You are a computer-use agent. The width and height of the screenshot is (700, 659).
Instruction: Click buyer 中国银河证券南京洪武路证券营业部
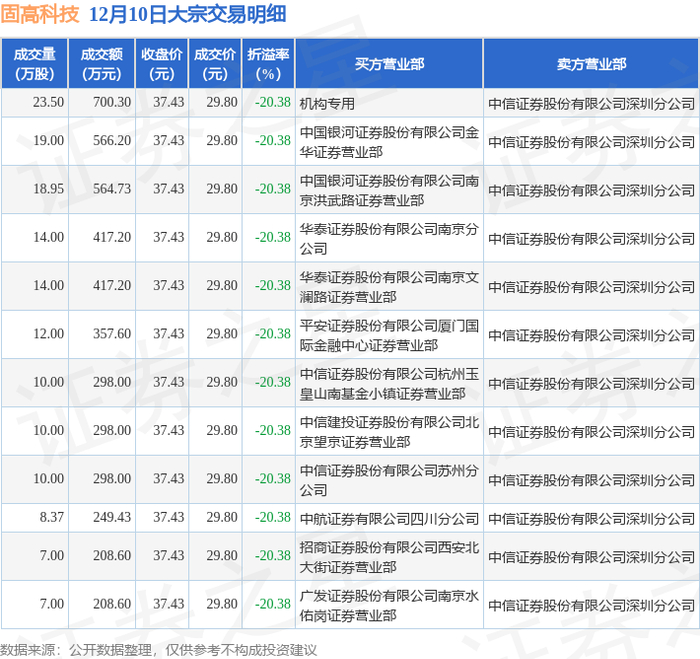(389, 190)
